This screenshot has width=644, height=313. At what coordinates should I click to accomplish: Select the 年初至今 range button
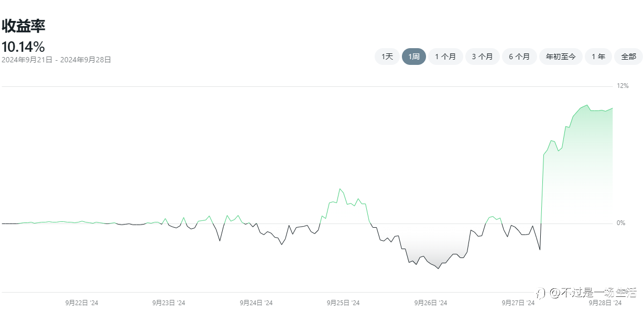coord(561,57)
